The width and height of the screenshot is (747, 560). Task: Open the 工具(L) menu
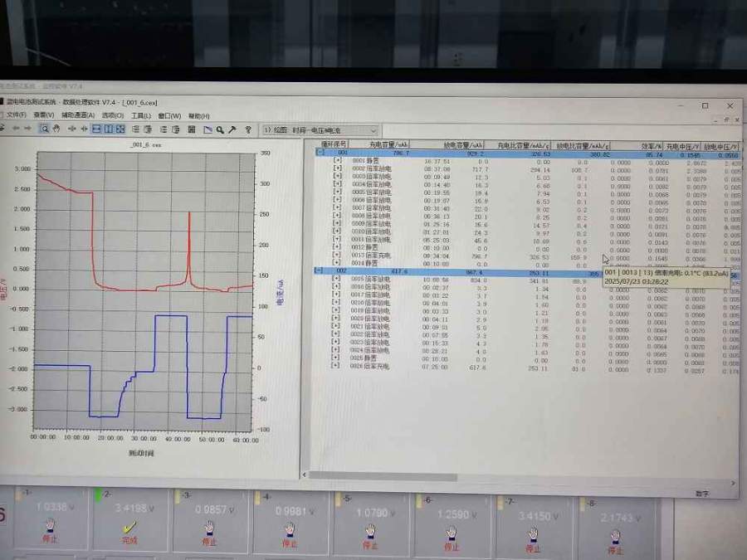140,115
